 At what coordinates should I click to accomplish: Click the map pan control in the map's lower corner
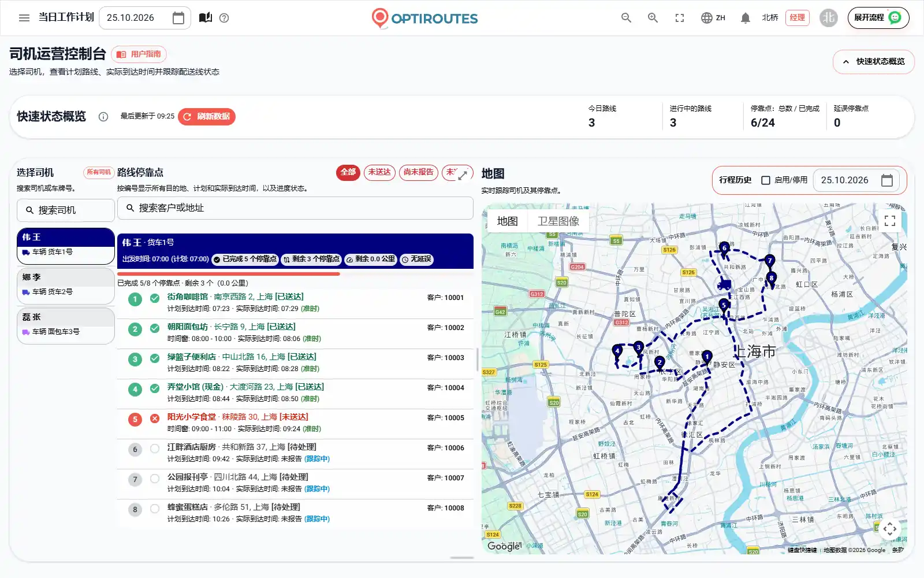coord(890,528)
